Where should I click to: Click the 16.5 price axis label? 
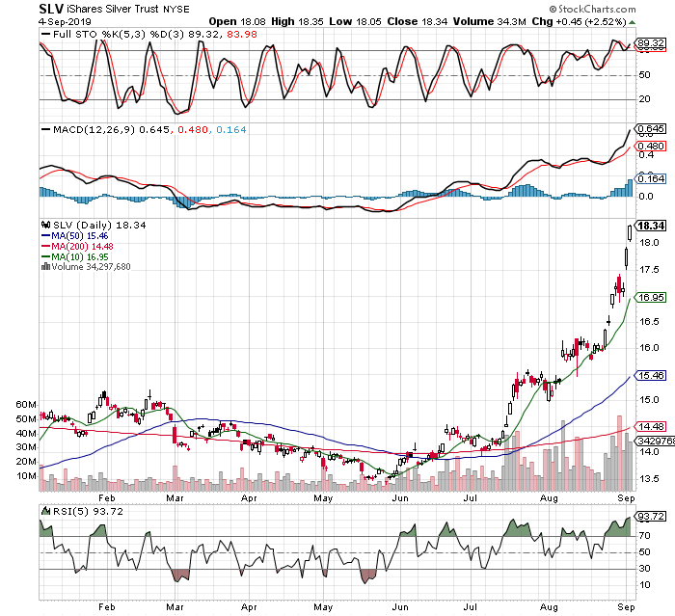(x=649, y=322)
